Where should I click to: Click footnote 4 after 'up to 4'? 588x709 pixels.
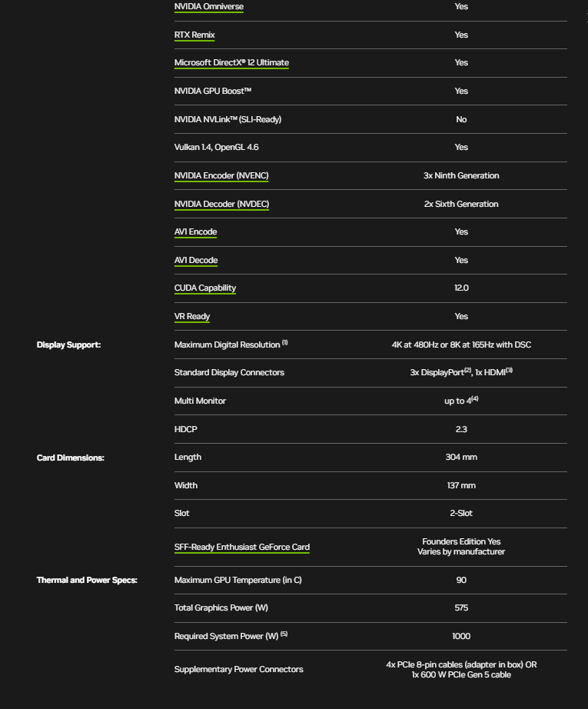[x=475, y=398]
